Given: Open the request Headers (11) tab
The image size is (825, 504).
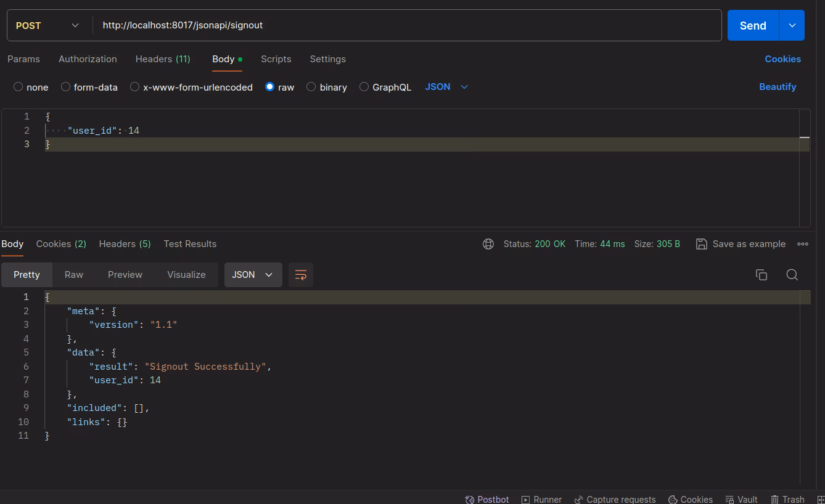Looking at the screenshot, I should [163, 59].
